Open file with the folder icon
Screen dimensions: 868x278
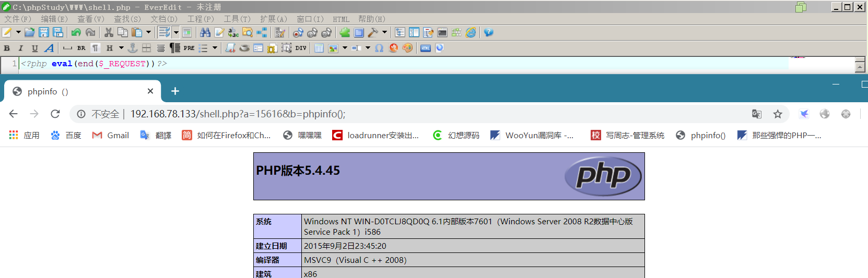click(29, 32)
